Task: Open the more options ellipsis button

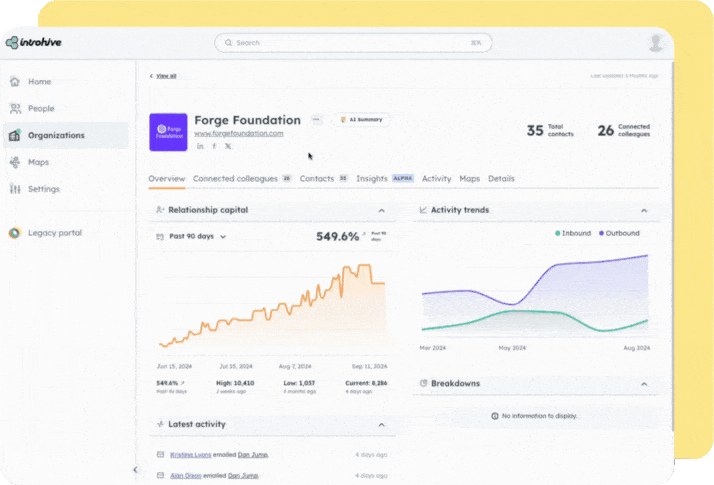Action: 316,120
